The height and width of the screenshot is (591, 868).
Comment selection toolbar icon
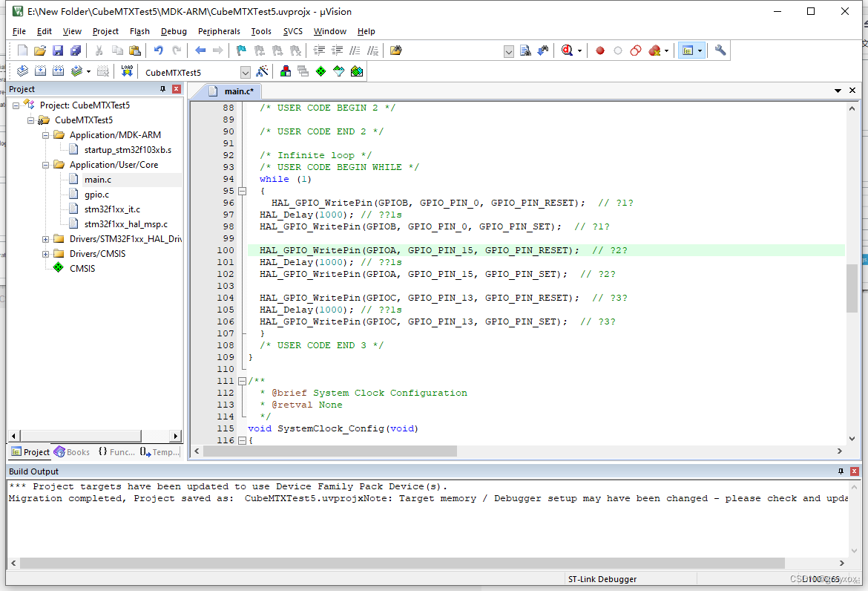click(355, 50)
